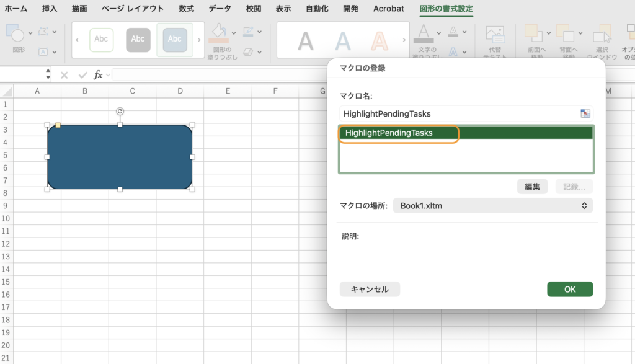The image size is (635, 364).
Task: Select HighlightPendingTasks in the macro list
Action: click(466, 133)
